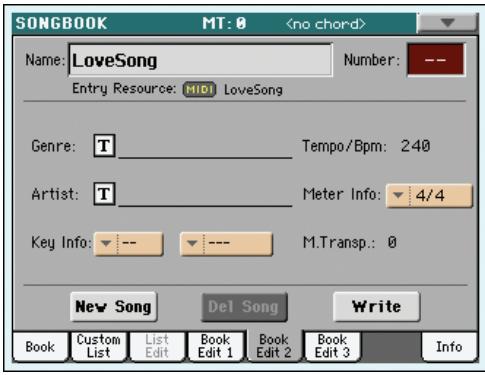Edit the song Name field LoveSong
This screenshot has height=375, width=485.
pos(200,60)
